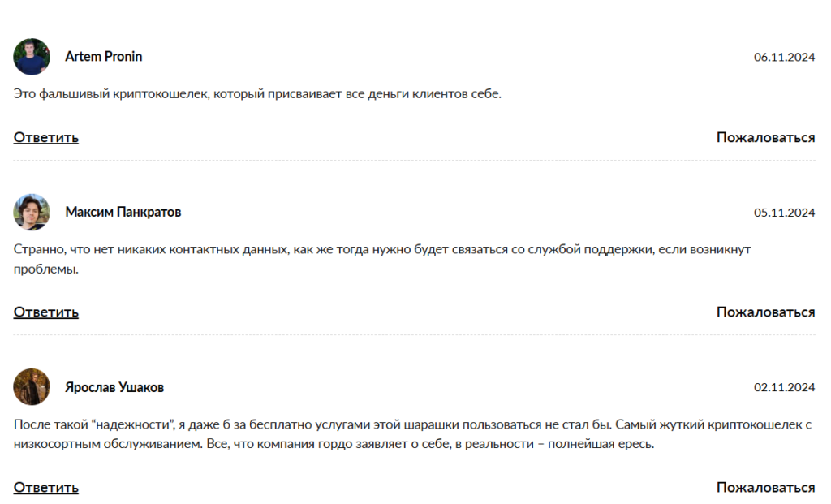Click the dashed divider below Artem Pronin's comment
831x504 pixels.
point(414,161)
